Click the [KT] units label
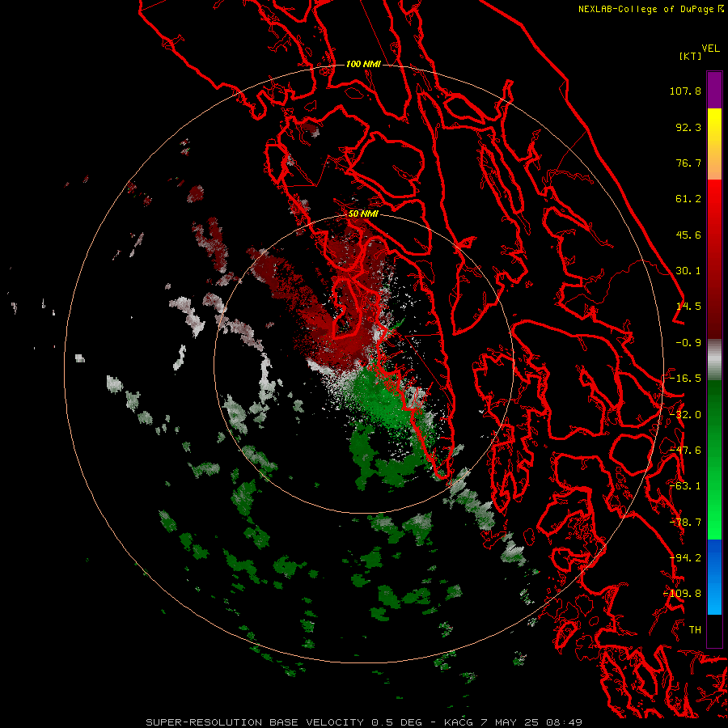This screenshot has height=728, width=728. coord(690,56)
